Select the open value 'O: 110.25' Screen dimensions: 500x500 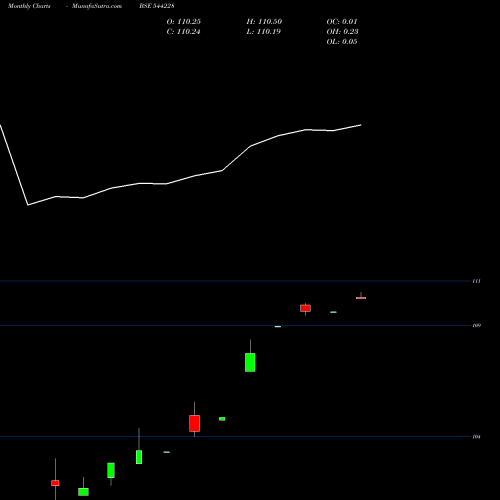click(184, 22)
